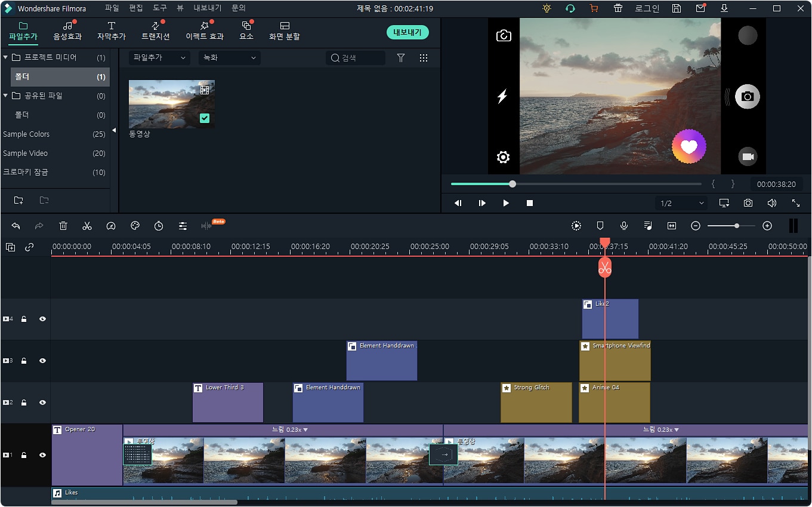Image resolution: width=812 pixels, height=507 pixels.
Task: Open the speedometer speed control tool
Action: click(x=111, y=226)
